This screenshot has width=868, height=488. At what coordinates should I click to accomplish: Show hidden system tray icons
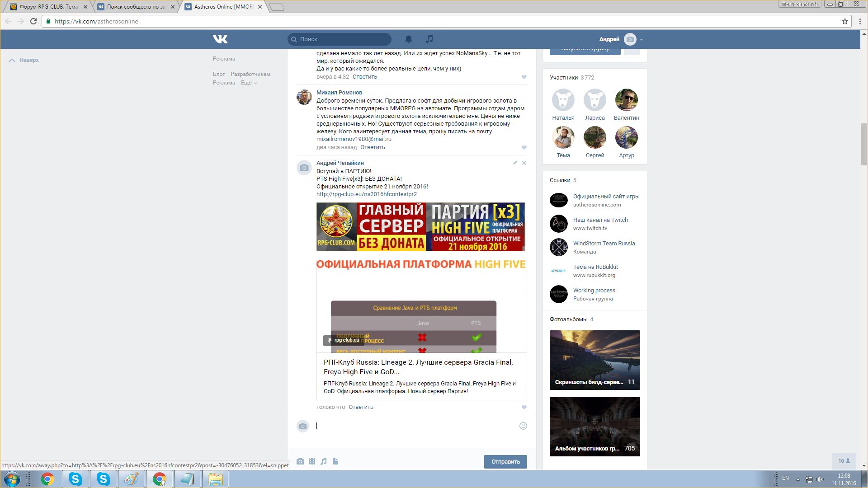point(798,479)
